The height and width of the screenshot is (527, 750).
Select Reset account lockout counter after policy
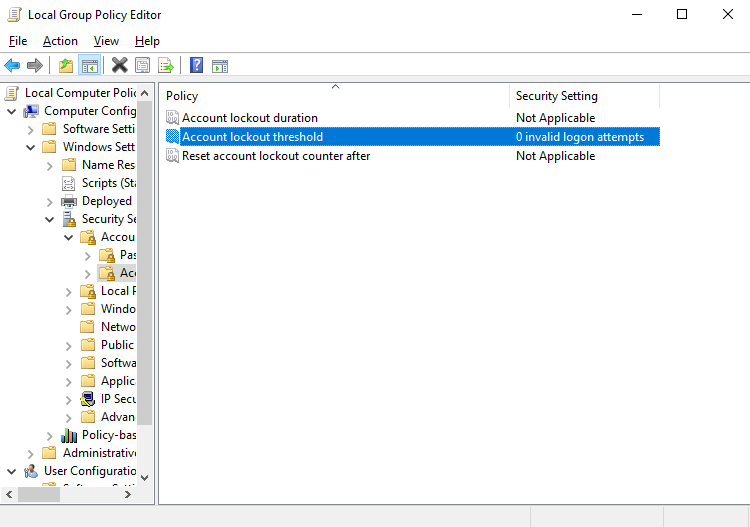pos(275,156)
